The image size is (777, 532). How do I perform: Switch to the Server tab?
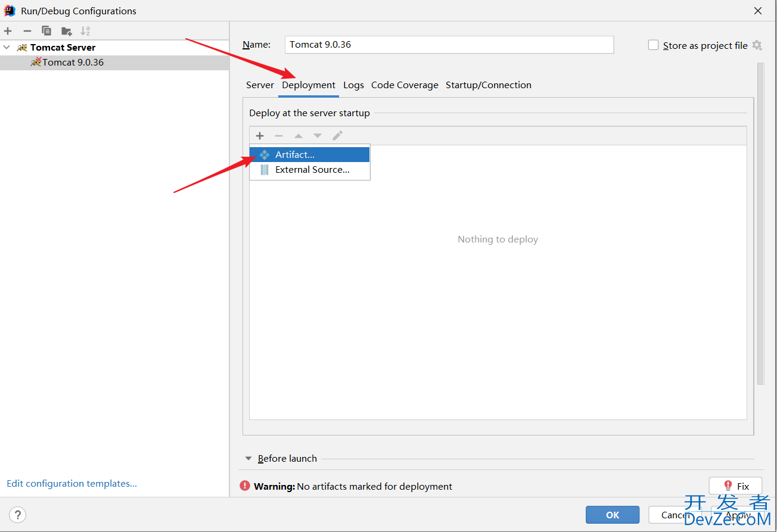pyautogui.click(x=260, y=85)
